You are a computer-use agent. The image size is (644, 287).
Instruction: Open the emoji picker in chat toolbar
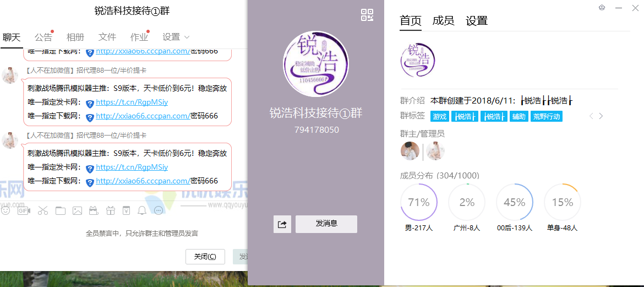tap(6, 210)
